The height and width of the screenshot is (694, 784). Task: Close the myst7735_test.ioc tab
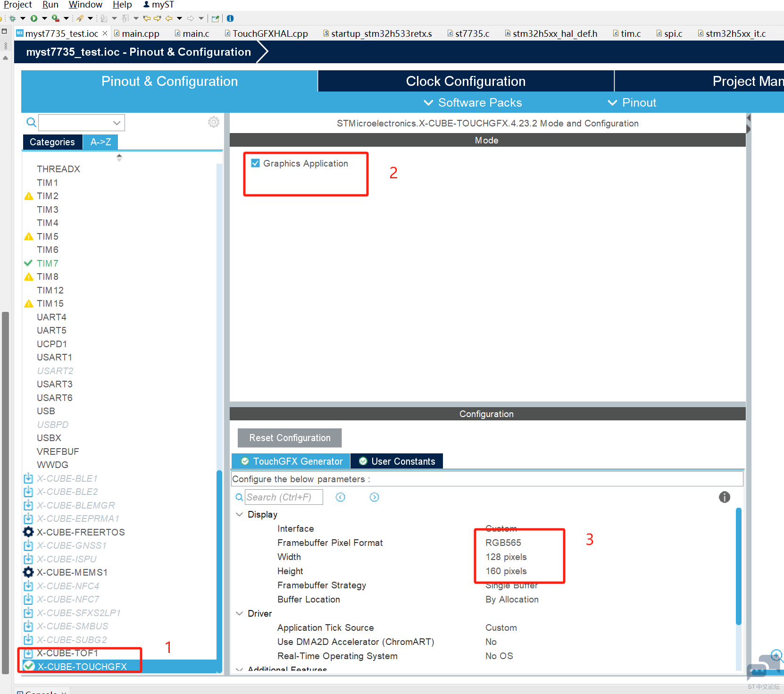pos(105,33)
